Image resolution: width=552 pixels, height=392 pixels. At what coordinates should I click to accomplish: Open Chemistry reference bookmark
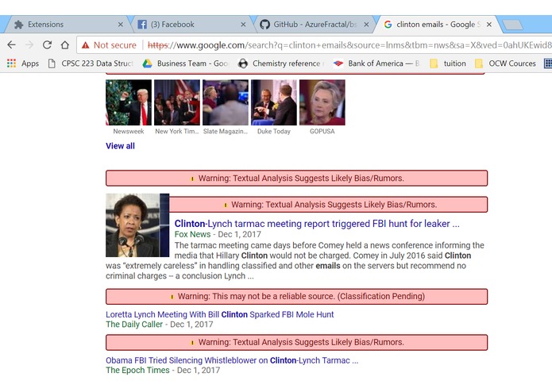pos(281,63)
